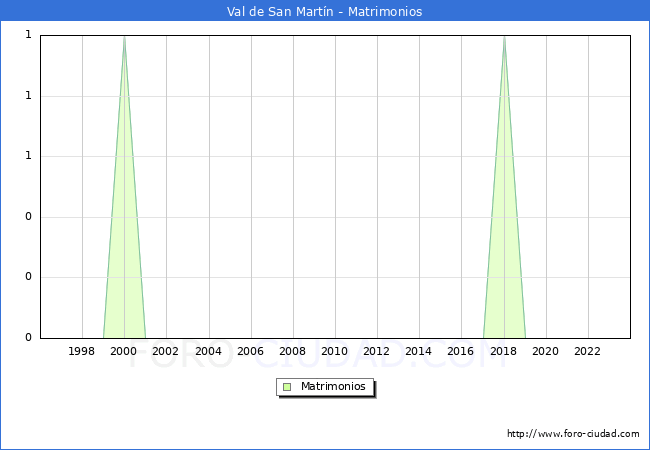Select the 2006 x-axis label

coord(250,351)
